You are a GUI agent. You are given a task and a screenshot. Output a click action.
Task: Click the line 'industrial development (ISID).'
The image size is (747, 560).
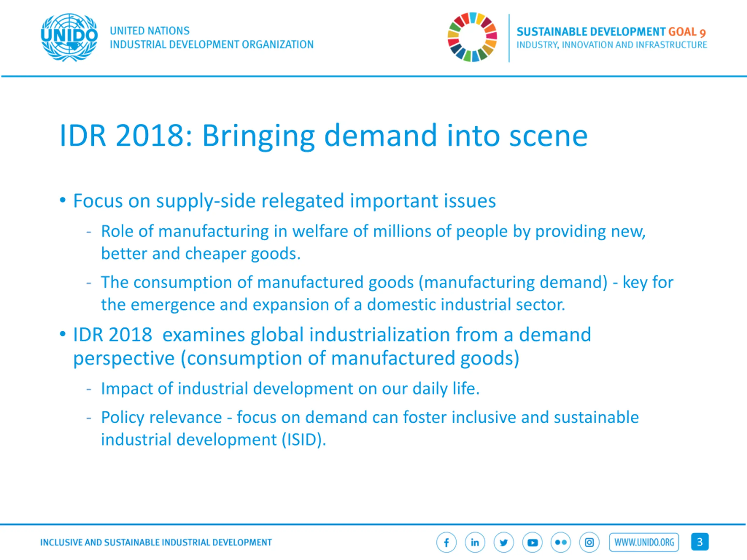(214, 440)
